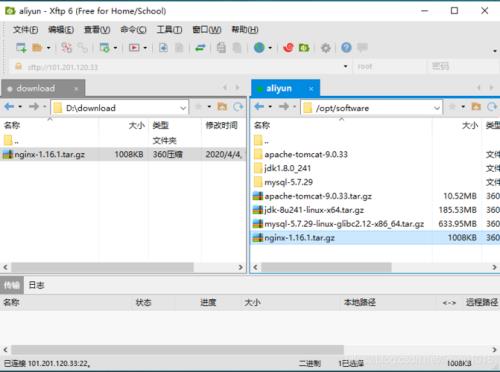Viewport: 500px width, 372px height.
Task: Expand the address bar history dropdown
Action: tap(346, 66)
